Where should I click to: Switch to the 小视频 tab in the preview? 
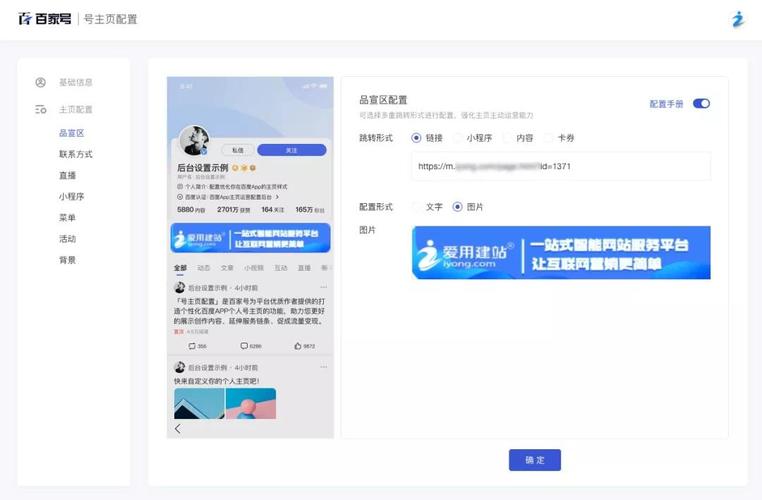(x=254, y=268)
